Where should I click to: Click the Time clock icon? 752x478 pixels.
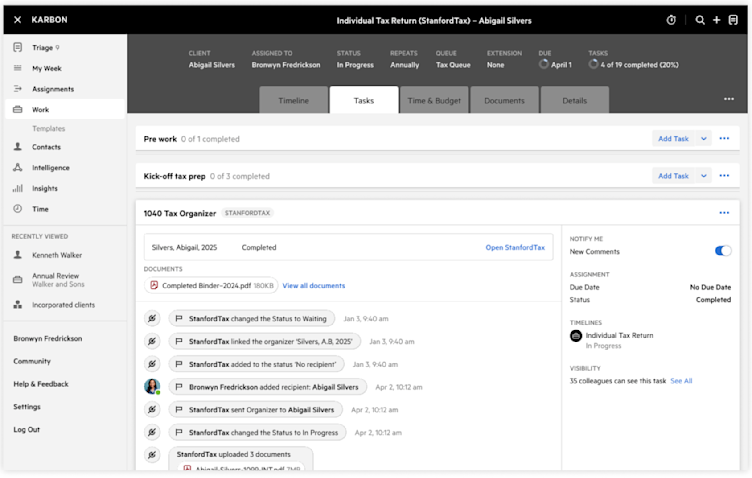tap(18, 209)
